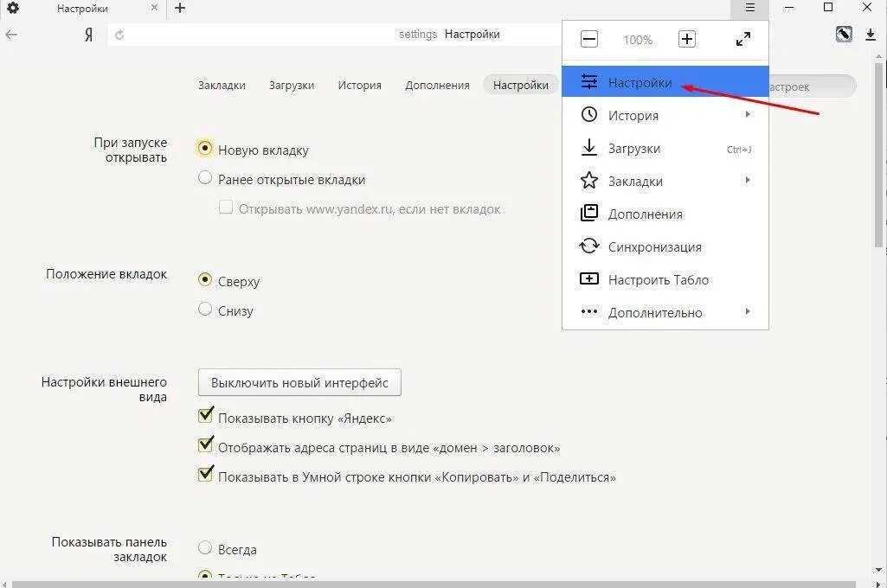Image resolution: width=887 pixels, height=588 pixels.
Task: Close the Настройки browser tab
Action: [154, 8]
